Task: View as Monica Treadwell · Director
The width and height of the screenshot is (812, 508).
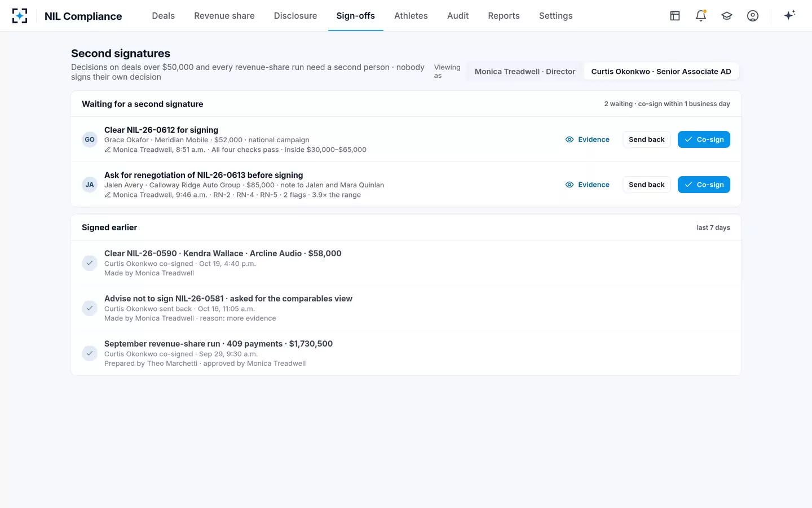Action: pyautogui.click(x=525, y=72)
